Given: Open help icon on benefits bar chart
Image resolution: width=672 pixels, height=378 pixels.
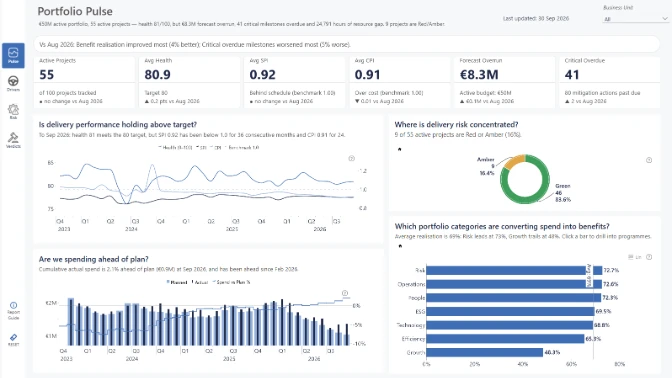Looking at the screenshot, I should click(x=649, y=257).
